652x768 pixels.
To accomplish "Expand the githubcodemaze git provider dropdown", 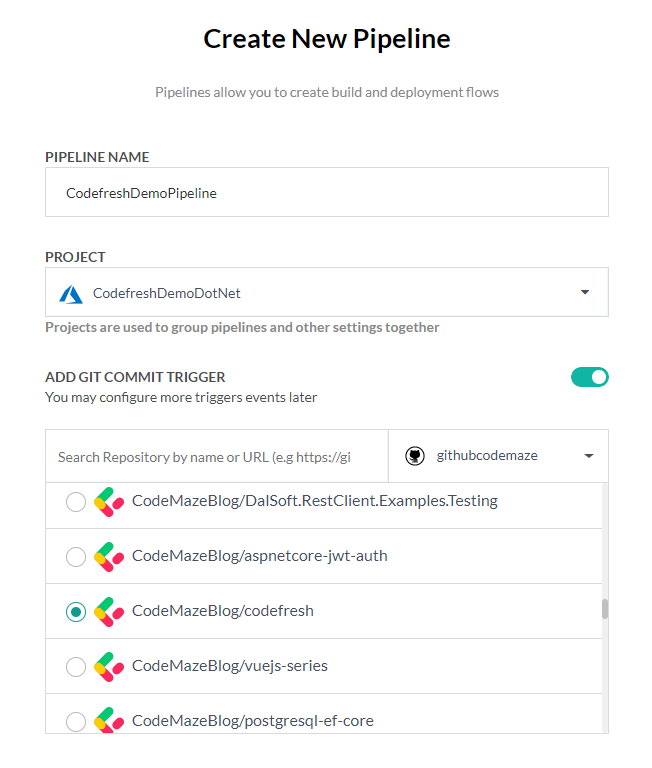I will click(588, 456).
